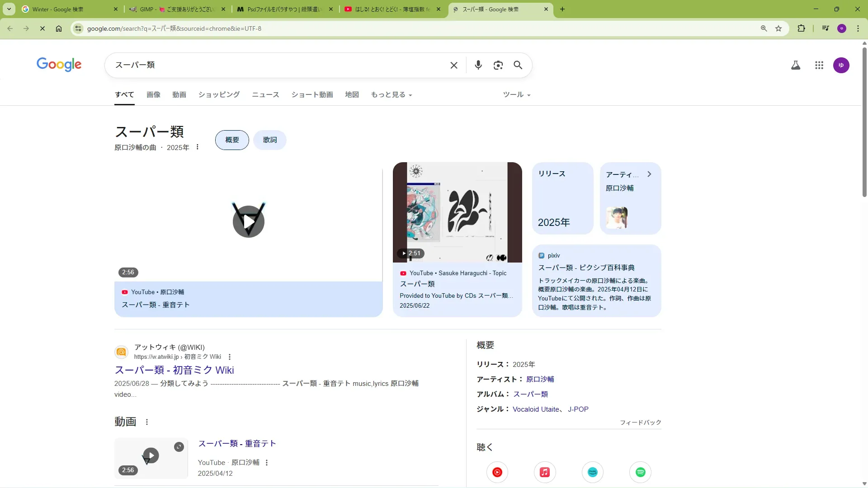Screen dimensions: 868x488
Task: Open Chrome extensions puzzle icon
Action: point(801,28)
